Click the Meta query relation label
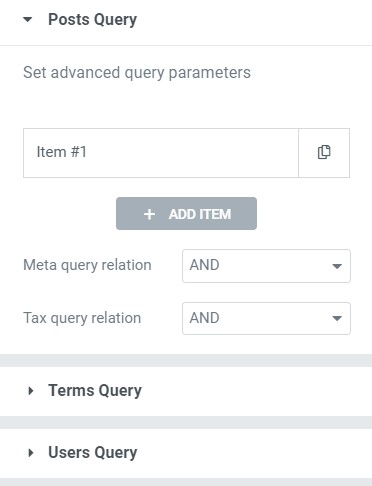The height and width of the screenshot is (486, 372). [x=87, y=265]
